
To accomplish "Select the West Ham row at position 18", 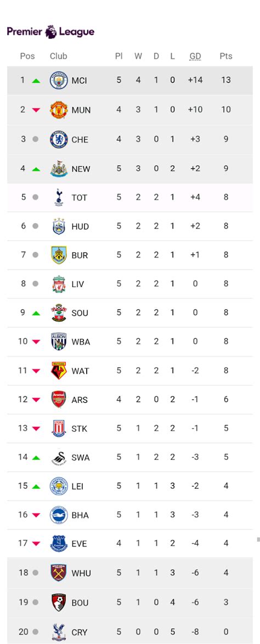I will tap(130, 573).
